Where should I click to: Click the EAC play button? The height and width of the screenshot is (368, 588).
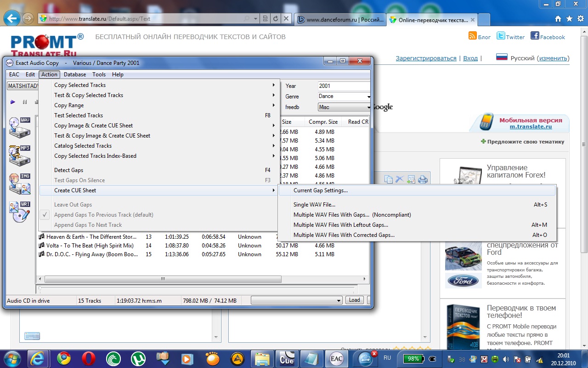13,102
